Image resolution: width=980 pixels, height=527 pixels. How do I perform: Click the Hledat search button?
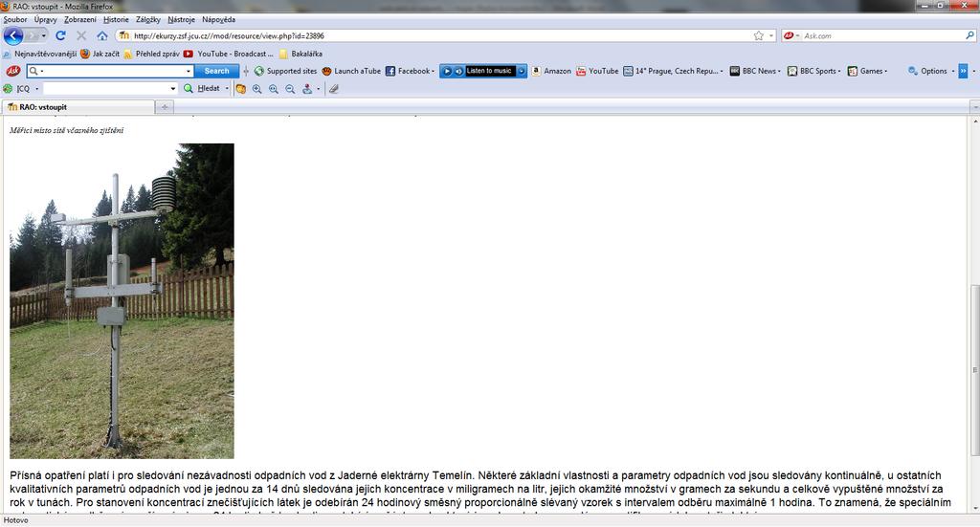(x=204, y=89)
